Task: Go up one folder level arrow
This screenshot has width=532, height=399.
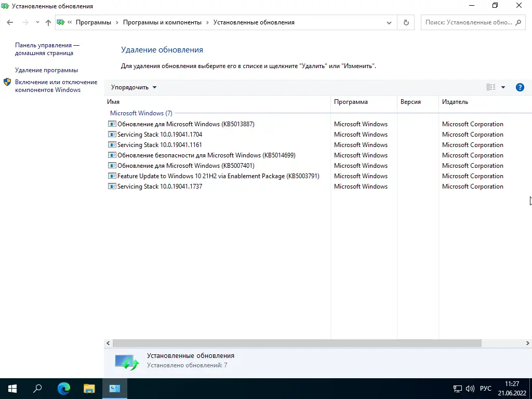Action: [x=48, y=22]
